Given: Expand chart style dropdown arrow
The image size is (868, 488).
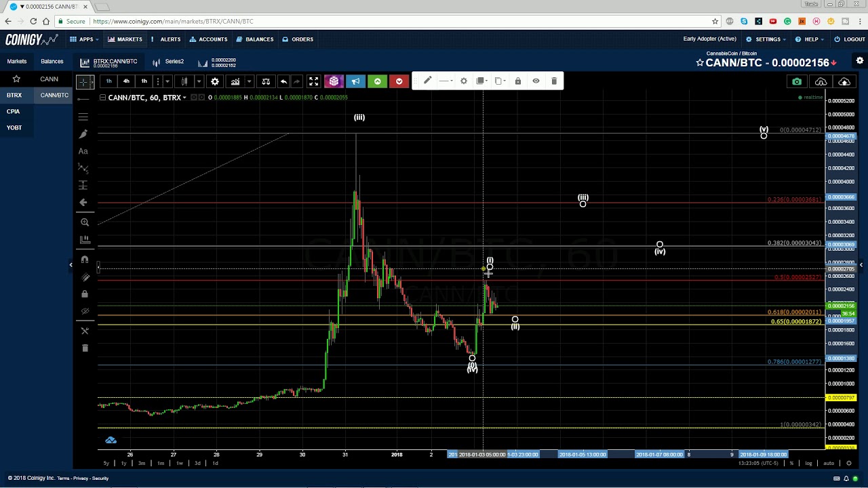Looking at the screenshot, I should [198, 81].
